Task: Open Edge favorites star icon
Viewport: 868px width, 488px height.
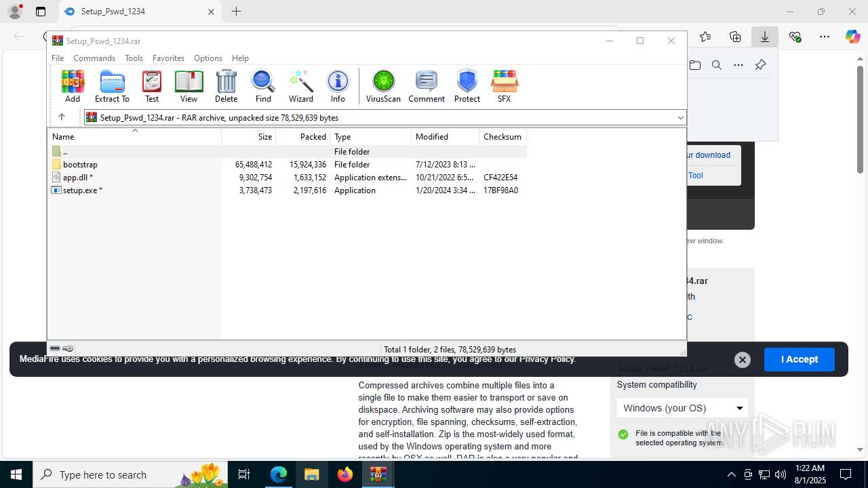Action: [705, 37]
